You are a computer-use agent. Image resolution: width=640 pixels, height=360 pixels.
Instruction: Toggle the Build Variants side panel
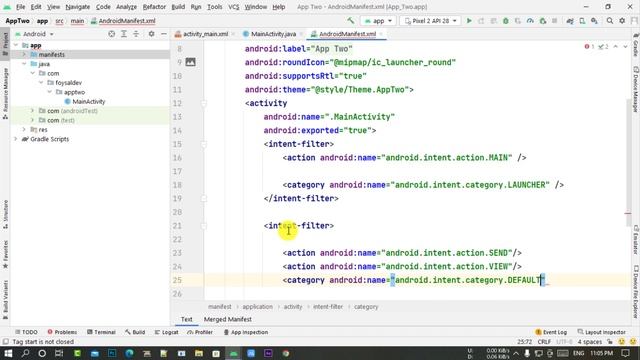tap(5, 300)
